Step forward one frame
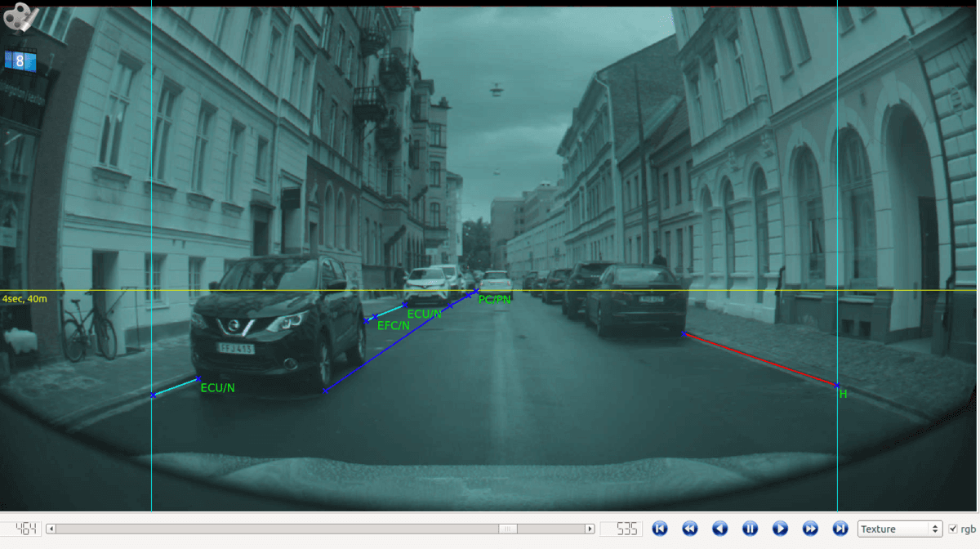 (780, 529)
